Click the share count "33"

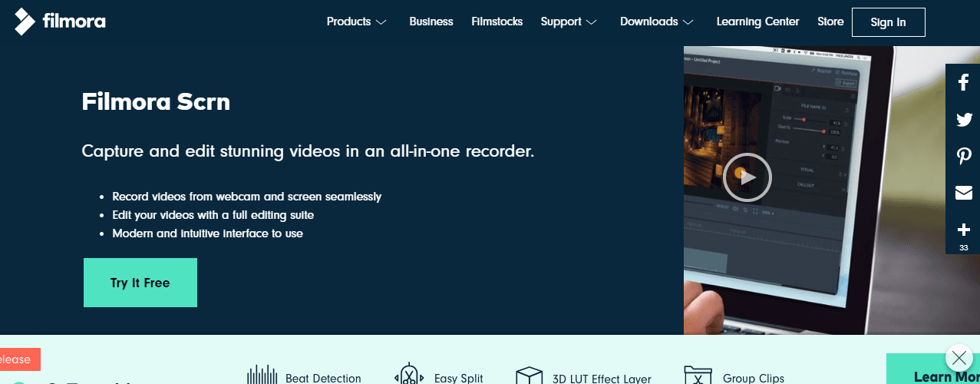click(x=964, y=247)
